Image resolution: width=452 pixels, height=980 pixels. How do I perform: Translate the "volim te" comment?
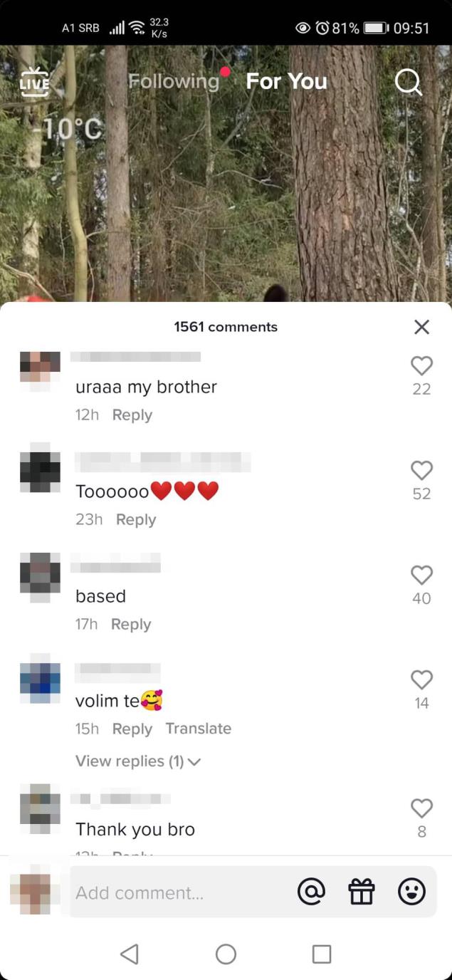(199, 729)
